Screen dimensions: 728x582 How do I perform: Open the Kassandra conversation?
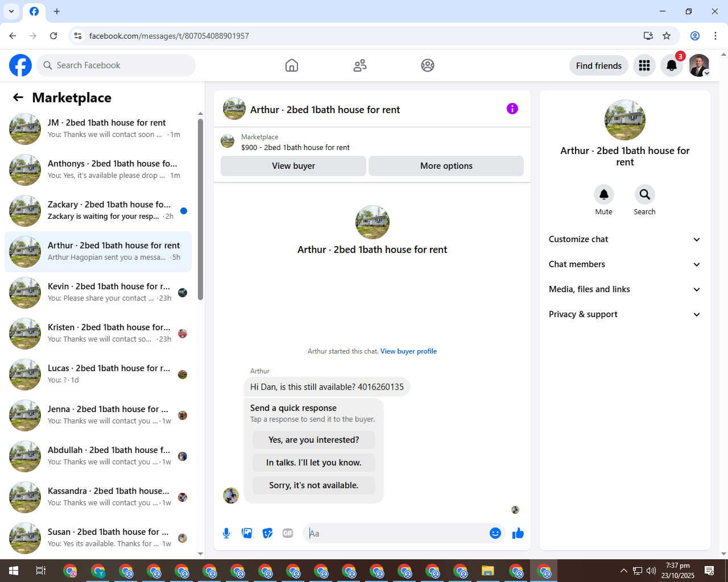pyautogui.click(x=98, y=497)
